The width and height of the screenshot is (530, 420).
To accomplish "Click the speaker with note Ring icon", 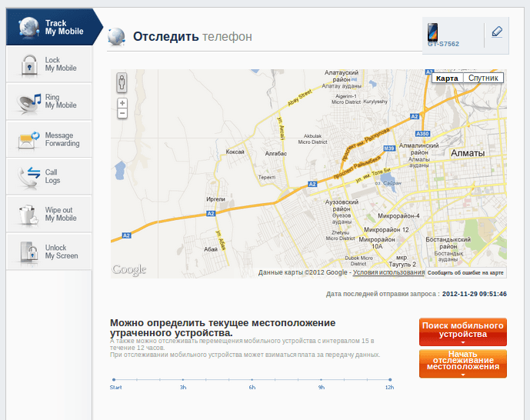I will [29, 102].
